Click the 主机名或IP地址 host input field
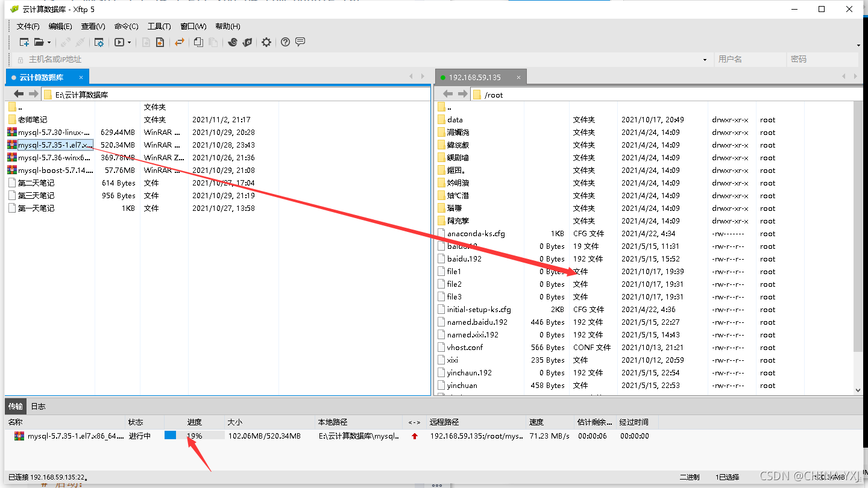 pyautogui.click(x=362, y=59)
